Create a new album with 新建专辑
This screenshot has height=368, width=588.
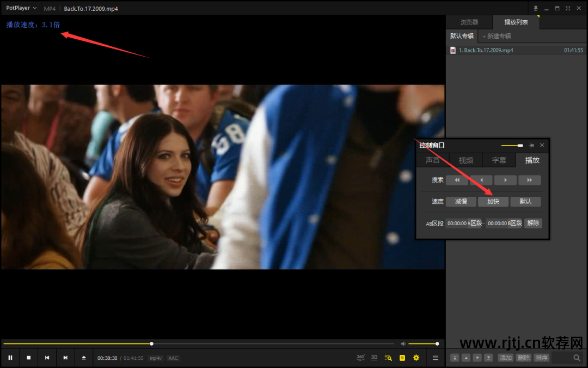click(x=497, y=36)
